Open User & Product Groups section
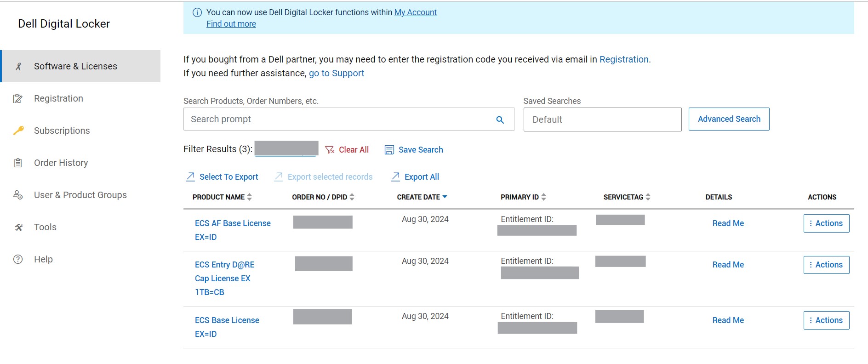Screen dimensions: 868x364 (80, 195)
